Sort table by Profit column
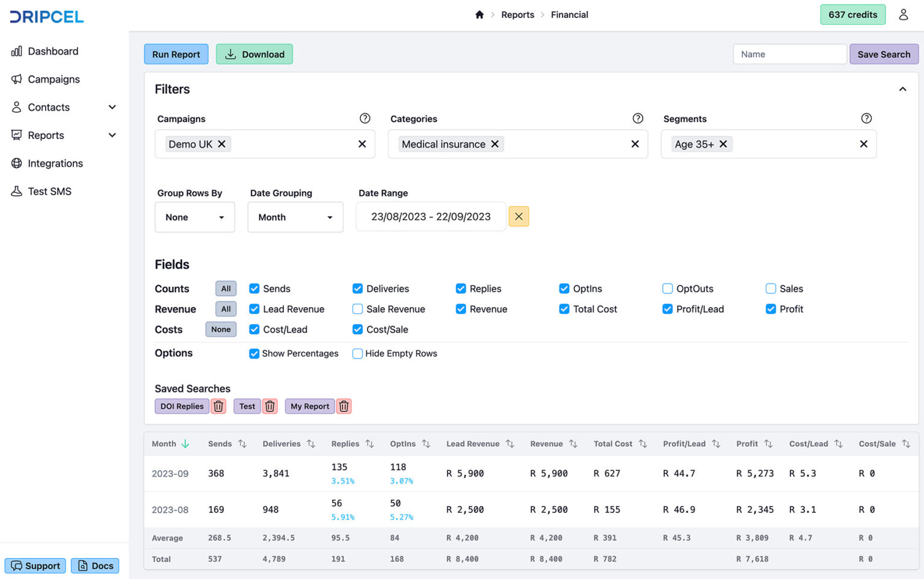Image resolution: width=924 pixels, height=579 pixels. (x=768, y=444)
